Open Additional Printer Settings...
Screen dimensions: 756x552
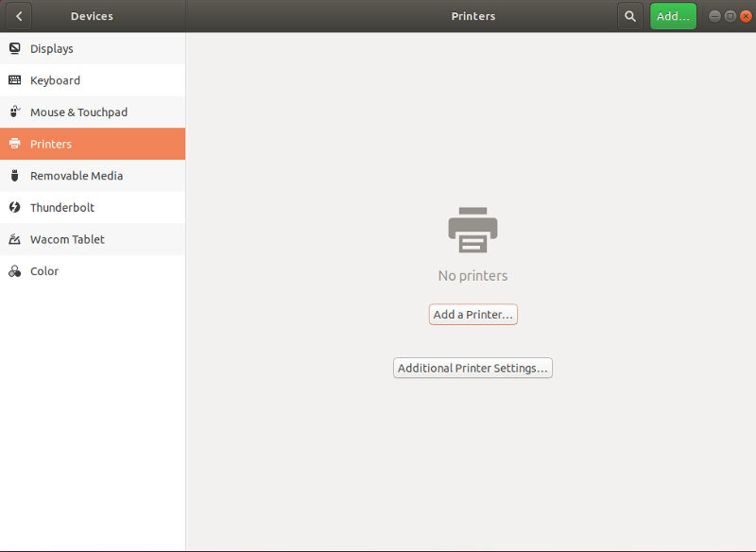click(x=472, y=368)
